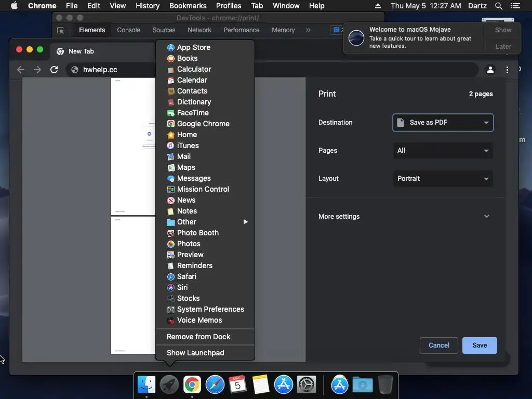The width and height of the screenshot is (532, 399).
Task: Expand the Other submenu arrow
Action: coord(245,222)
